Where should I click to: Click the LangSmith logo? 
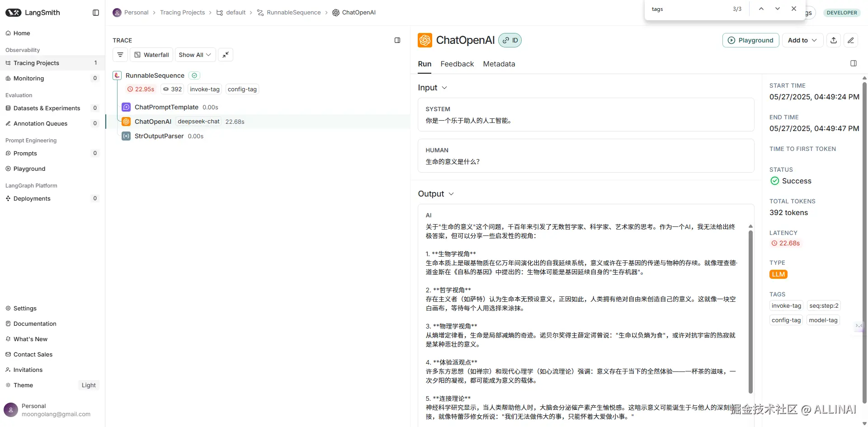(x=33, y=13)
